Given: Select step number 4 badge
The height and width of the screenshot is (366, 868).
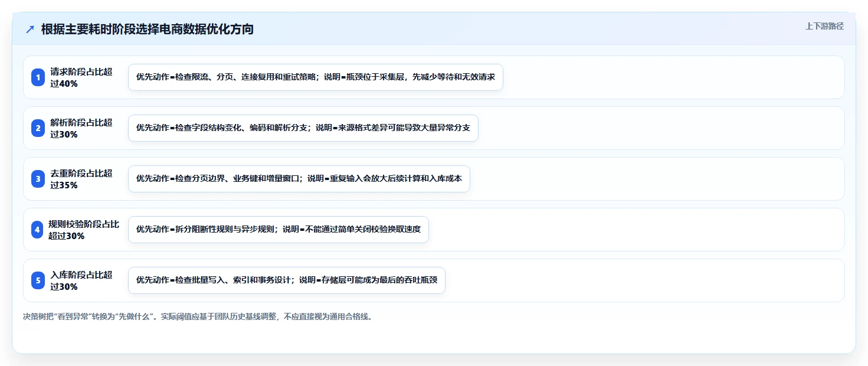Looking at the screenshot, I should coord(38,230).
